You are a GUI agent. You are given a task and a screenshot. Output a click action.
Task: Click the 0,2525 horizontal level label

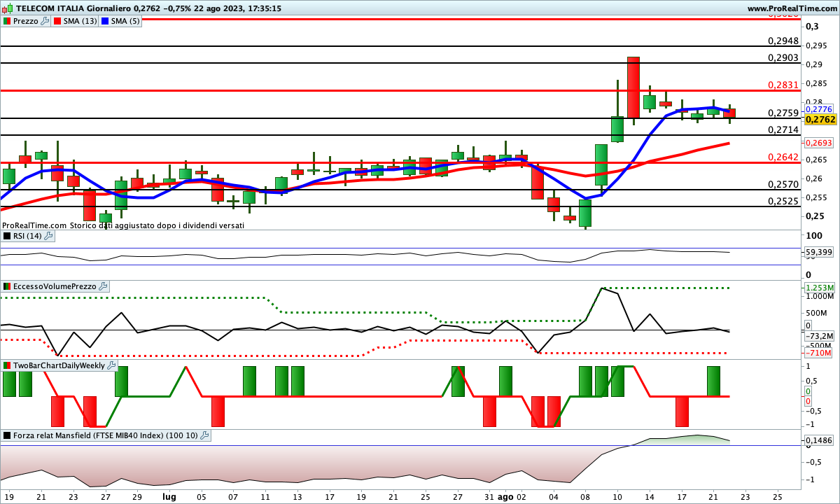(783, 201)
